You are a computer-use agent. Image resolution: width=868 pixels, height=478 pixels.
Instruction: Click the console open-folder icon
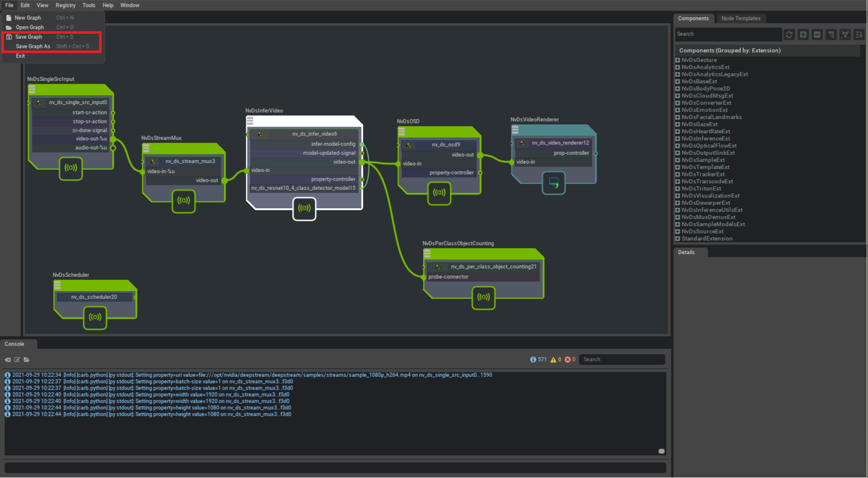click(27, 359)
